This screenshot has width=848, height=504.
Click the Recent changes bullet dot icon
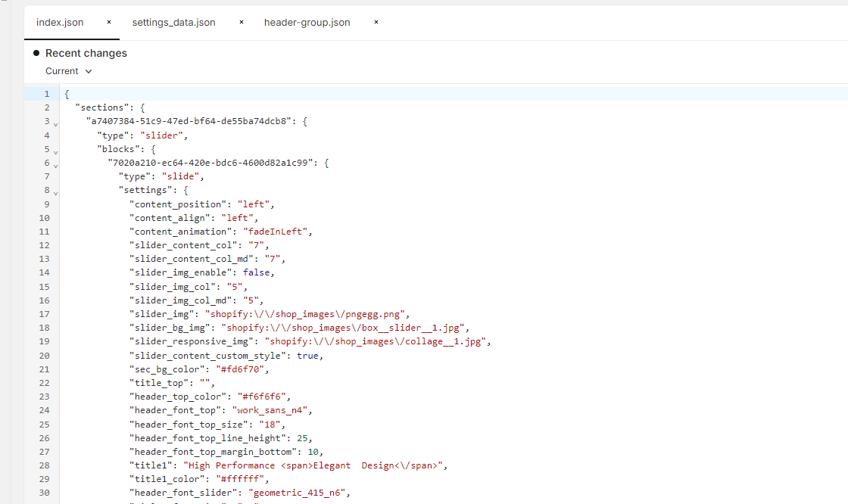click(36, 53)
